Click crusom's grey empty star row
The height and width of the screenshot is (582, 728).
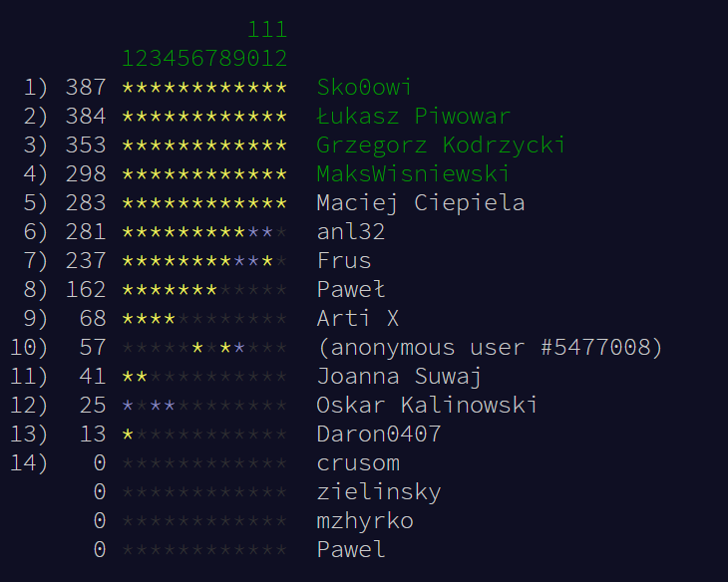coord(204,463)
